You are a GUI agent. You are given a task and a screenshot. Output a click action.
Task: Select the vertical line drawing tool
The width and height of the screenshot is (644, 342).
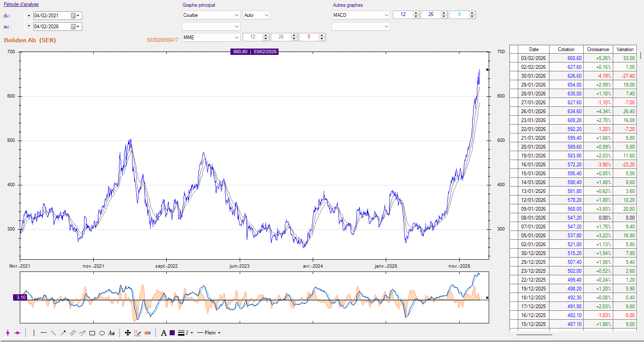[x=34, y=333]
